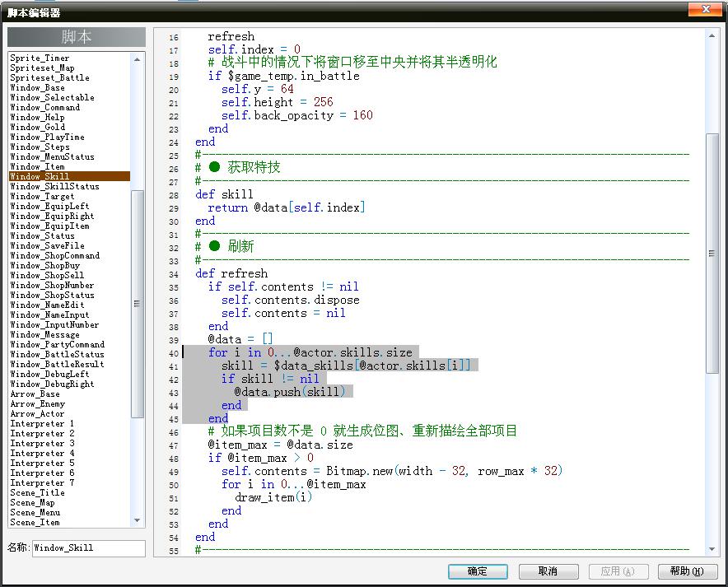Select the Window_Command script
This screenshot has width=728, height=587.
tap(44, 107)
